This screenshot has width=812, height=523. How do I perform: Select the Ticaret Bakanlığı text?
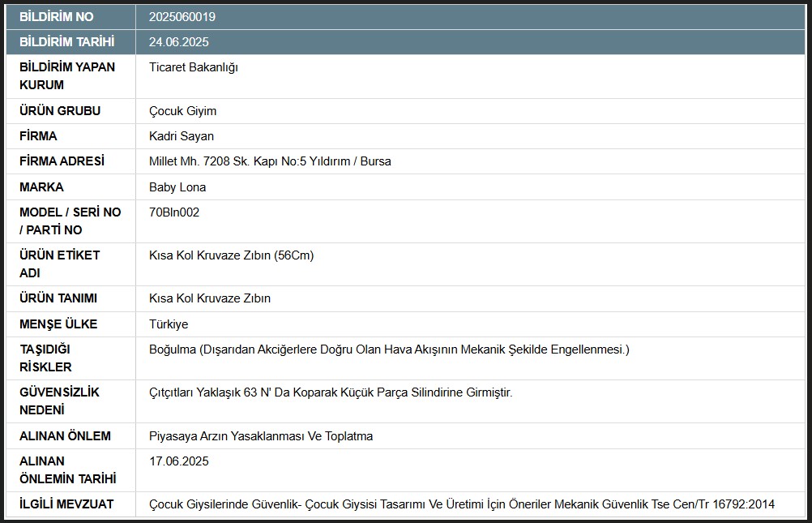(x=194, y=67)
